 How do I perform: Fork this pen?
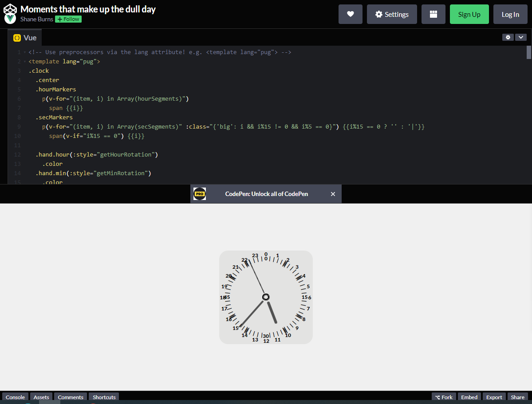point(443,397)
